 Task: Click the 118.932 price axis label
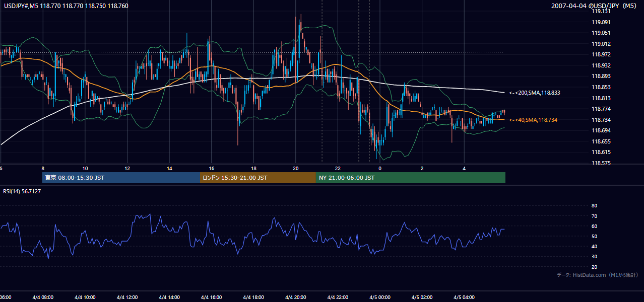(601, 66)
